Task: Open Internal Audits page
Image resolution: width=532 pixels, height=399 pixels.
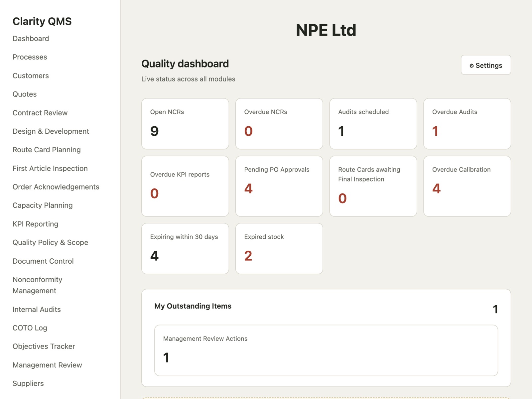Action: (x=37, y=310)
